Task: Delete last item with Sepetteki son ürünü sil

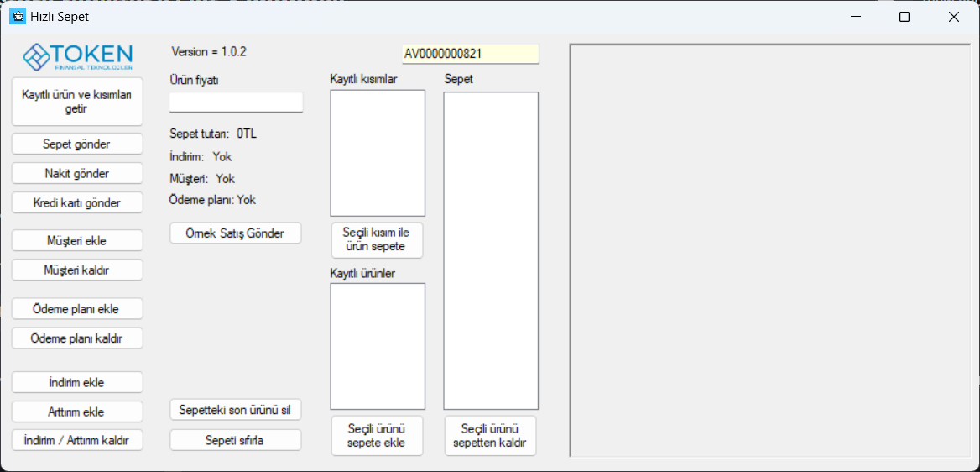Action: click(x=236, y=411)
